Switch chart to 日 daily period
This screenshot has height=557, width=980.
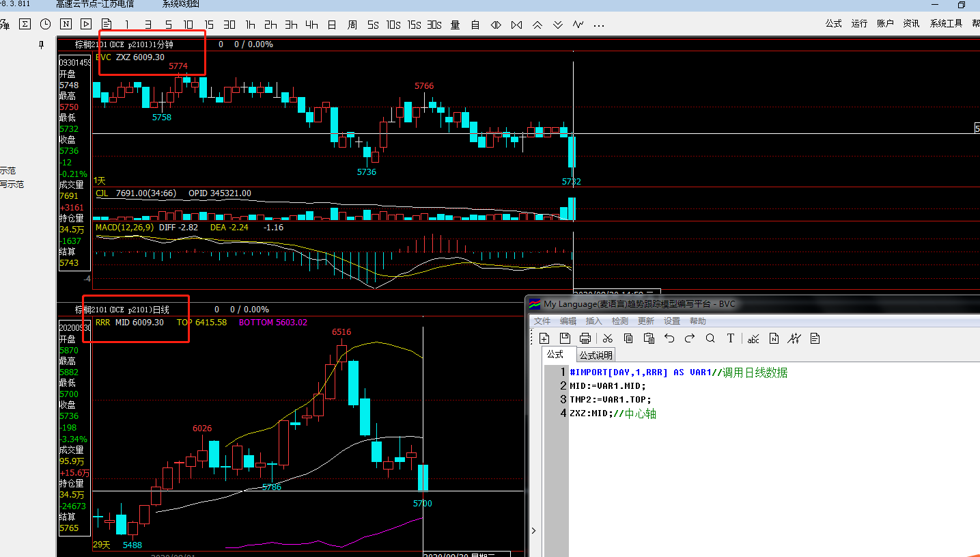pyautogui.click(x=332, y=25)
